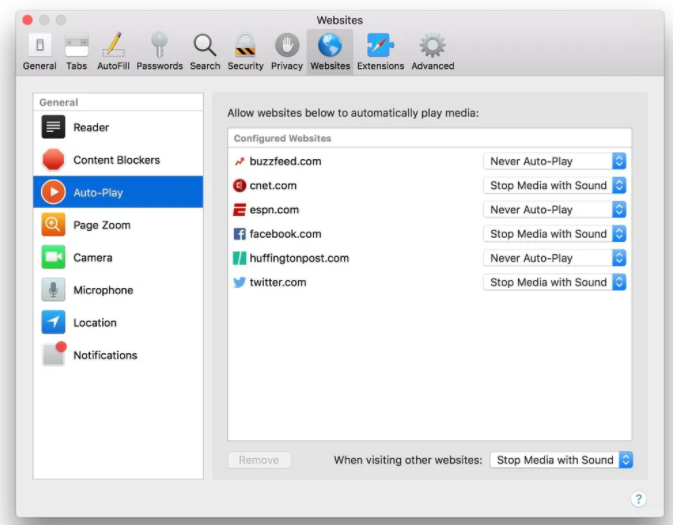
Task: Close the Websites preferences window
Action: tap(27, 20)
